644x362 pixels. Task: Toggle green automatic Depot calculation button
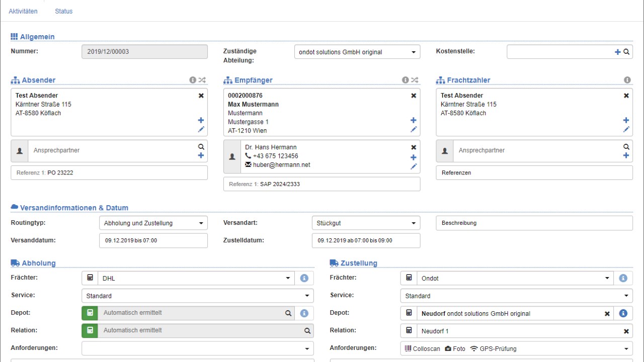90,313
